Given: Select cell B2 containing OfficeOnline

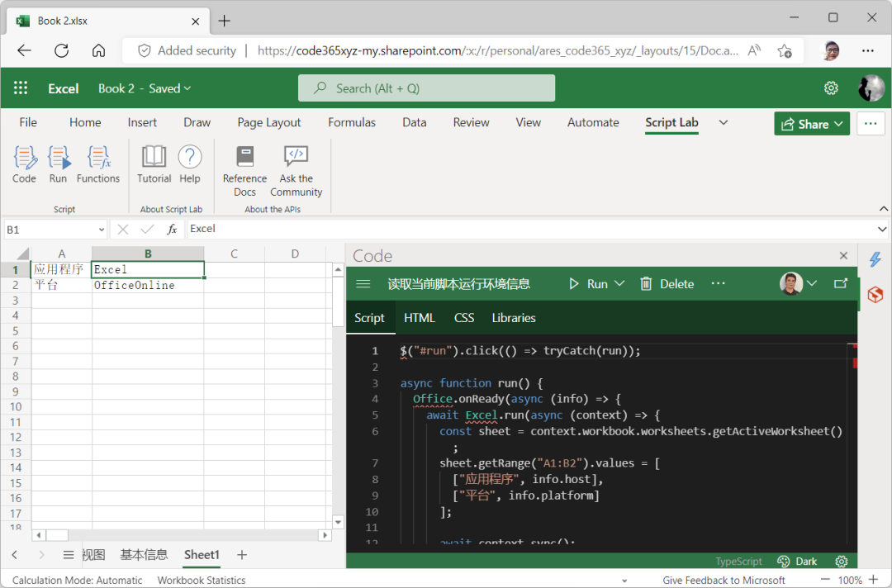Looking at the screenshot, I should tap(147, 285).
